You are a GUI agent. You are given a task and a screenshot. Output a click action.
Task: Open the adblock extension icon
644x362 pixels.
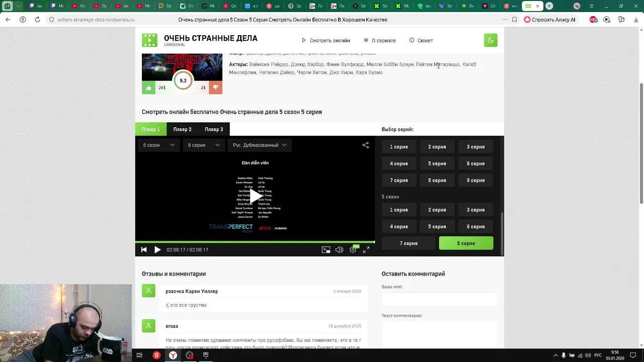tap(593, 20)
